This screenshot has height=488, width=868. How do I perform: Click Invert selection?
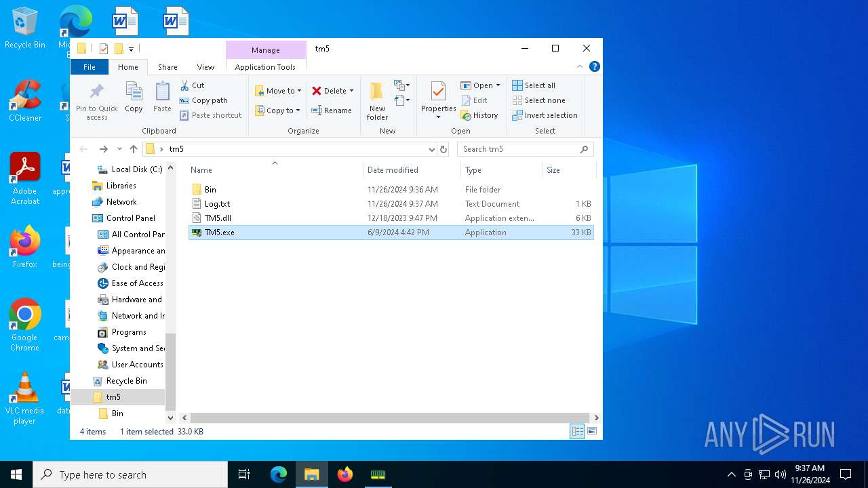[x=545, y=115]
